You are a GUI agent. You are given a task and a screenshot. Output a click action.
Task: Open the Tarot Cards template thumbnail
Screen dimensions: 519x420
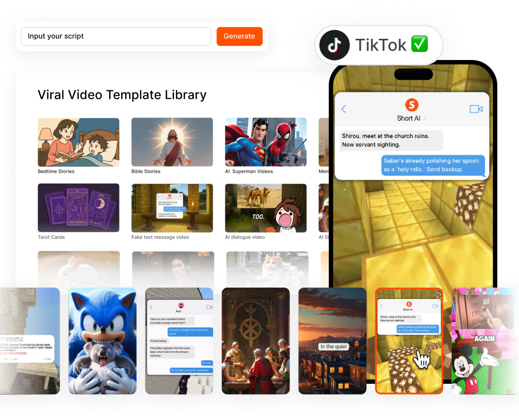pyautogui.click(x=79, y=208)
